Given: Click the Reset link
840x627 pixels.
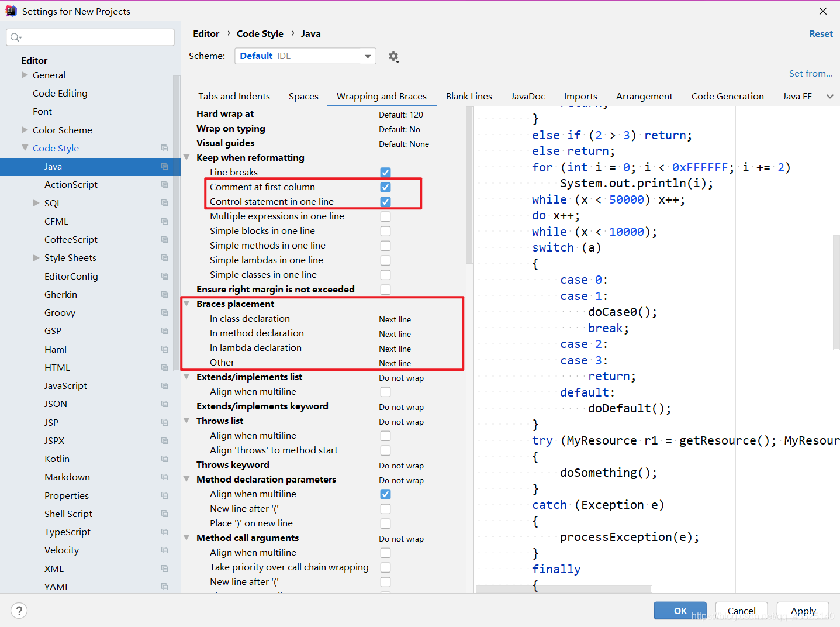Looking at the screenshot, I should [821, 33].
